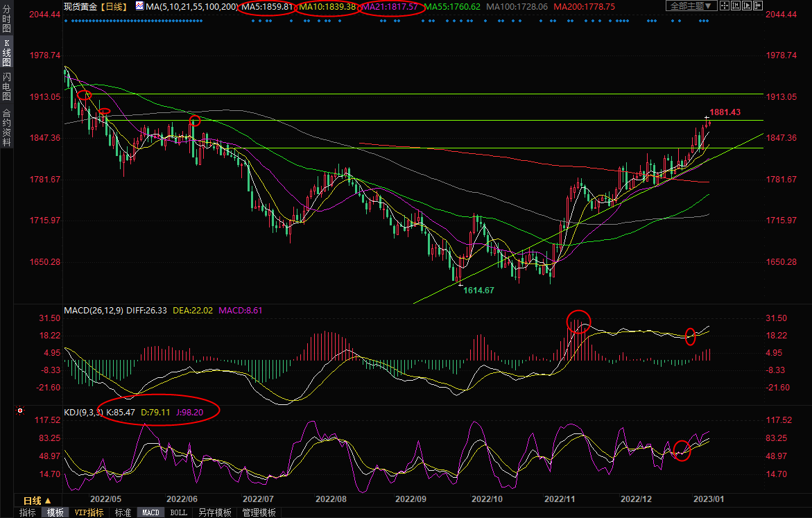
Task: Click the red sun icon beside KDJ panel
Action: click(x=21, y=412)
